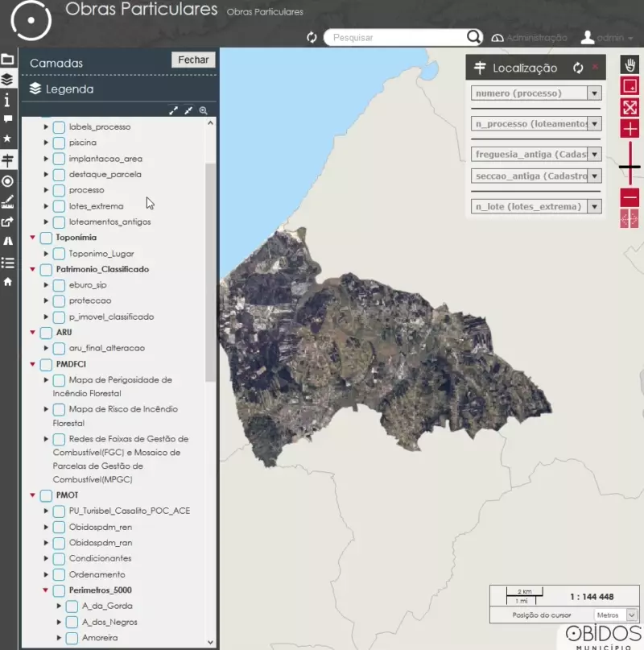Screen dimensions: 644x650
Task: Click the zoom out minus button
Action: 630,197
